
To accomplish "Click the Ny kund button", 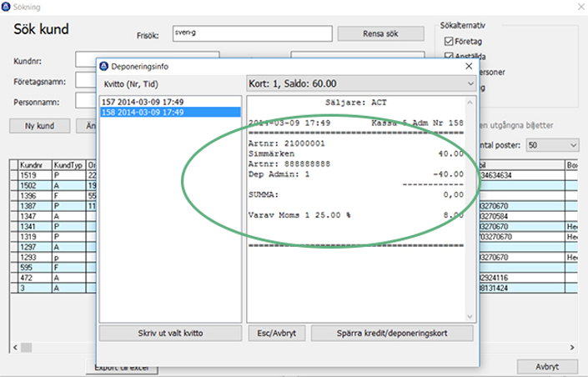I will coord(40,126).
